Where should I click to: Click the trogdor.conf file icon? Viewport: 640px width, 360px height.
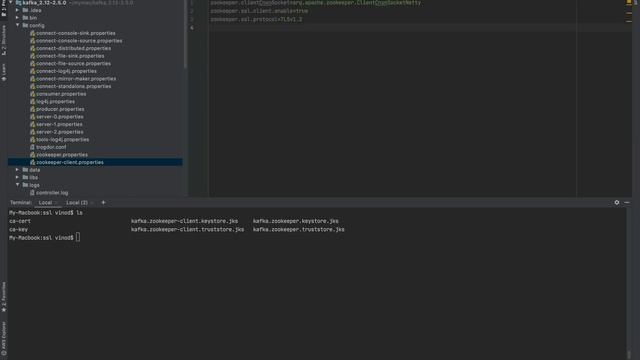coord(32,147)
